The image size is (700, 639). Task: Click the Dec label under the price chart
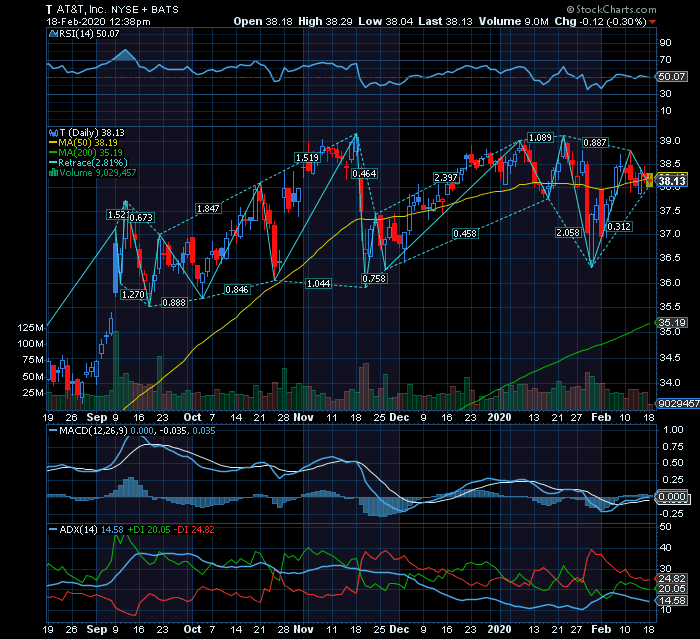399,417
